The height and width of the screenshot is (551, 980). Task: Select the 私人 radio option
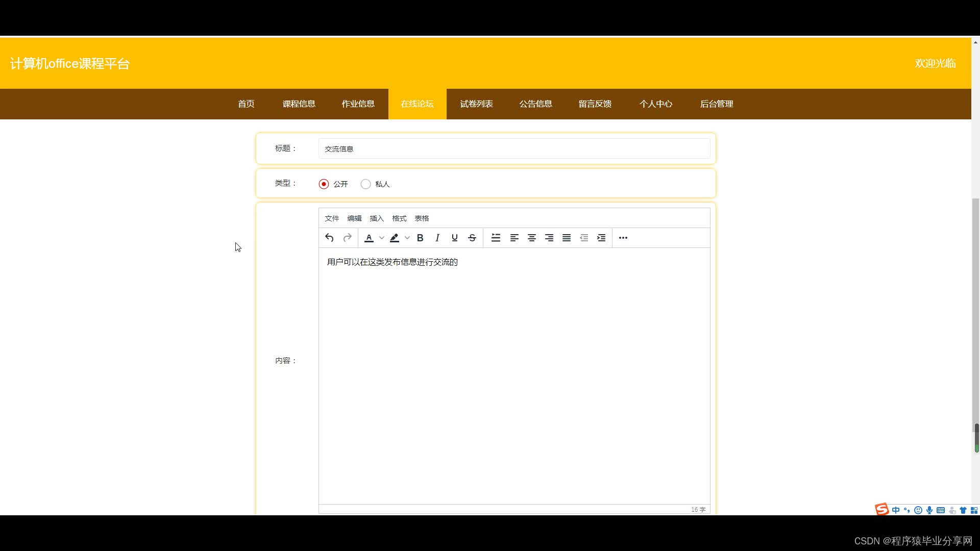365,184
